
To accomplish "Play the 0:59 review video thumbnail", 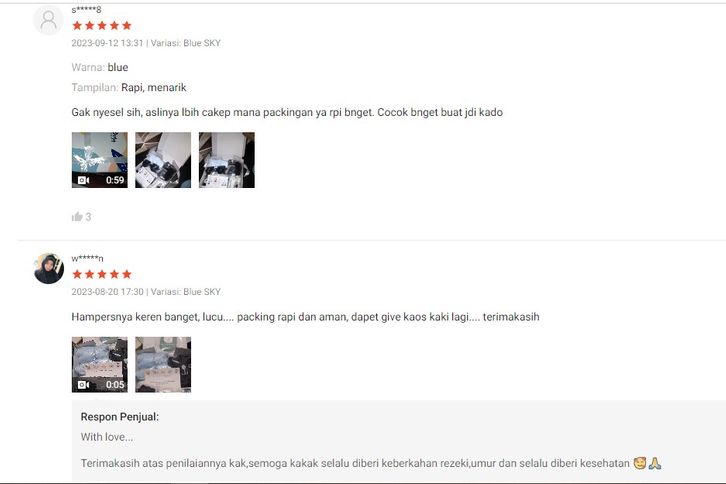I will 100,160.
